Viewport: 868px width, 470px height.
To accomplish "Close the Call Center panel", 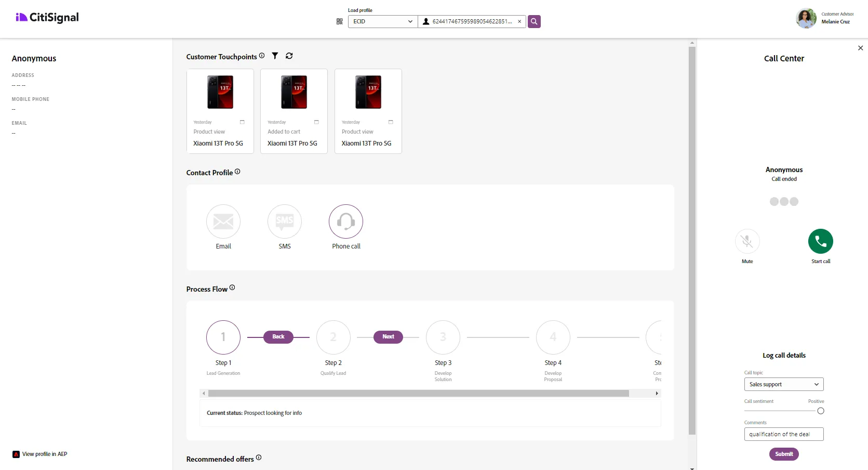I will pos(861,48).
